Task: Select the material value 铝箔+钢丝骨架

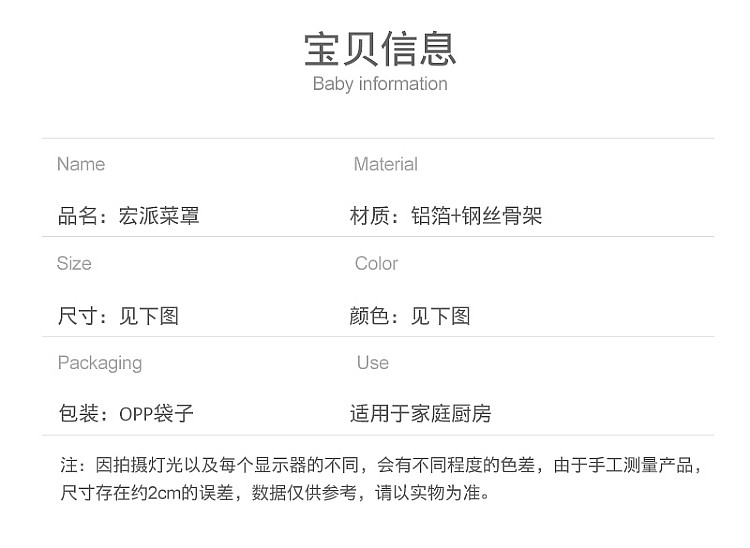Action: (477, 215)
